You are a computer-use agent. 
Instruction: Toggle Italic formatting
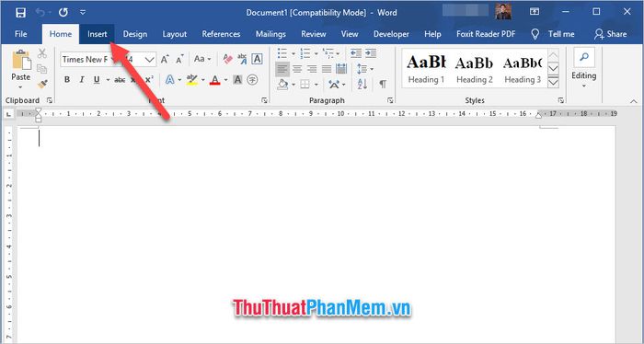(x=82, y=80)
